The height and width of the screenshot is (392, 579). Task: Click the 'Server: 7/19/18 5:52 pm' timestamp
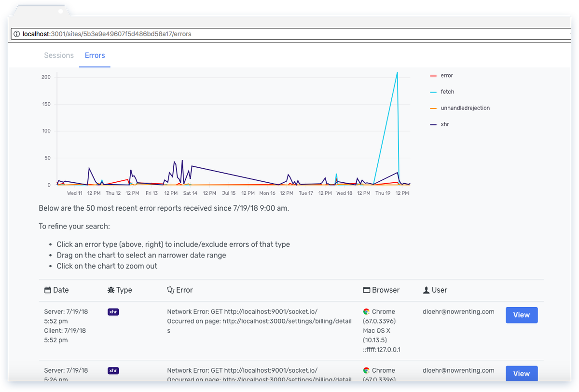click(x=66, y=316)
